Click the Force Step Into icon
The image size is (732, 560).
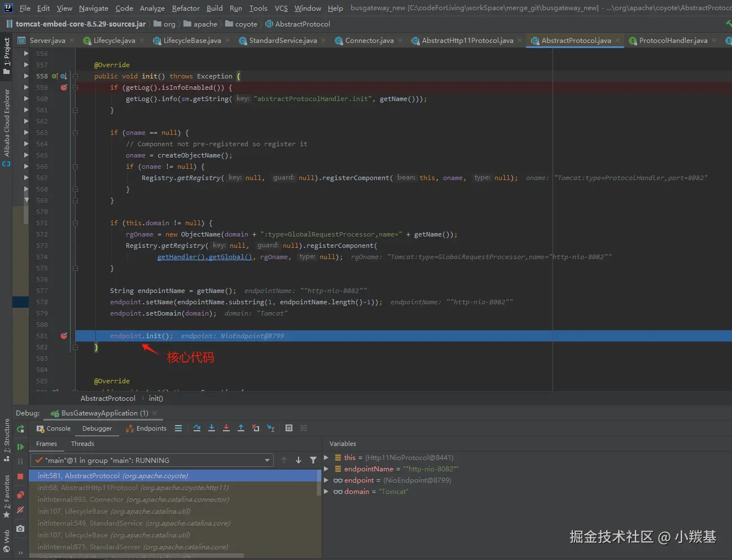tap(226, 428)
